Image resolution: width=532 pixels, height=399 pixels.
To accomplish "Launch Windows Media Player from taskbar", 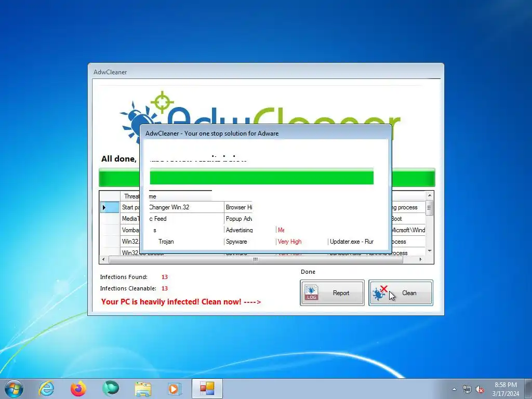I will 175,389.
